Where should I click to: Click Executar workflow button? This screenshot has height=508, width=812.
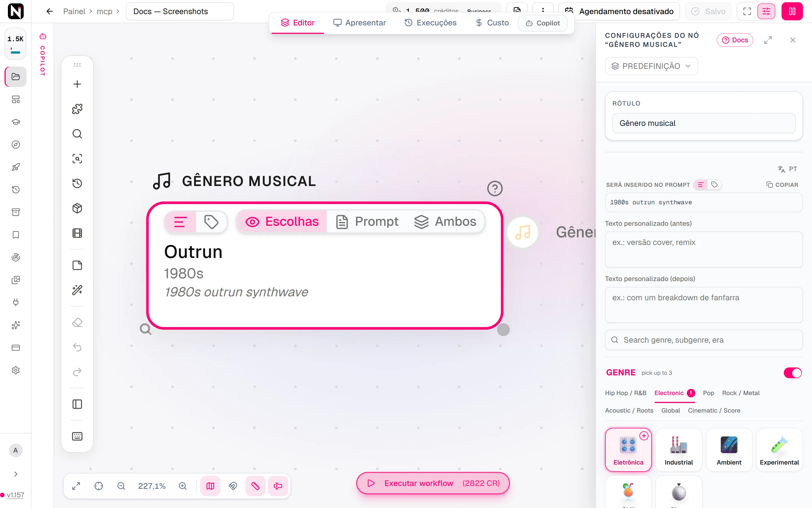tap(433, 483)
